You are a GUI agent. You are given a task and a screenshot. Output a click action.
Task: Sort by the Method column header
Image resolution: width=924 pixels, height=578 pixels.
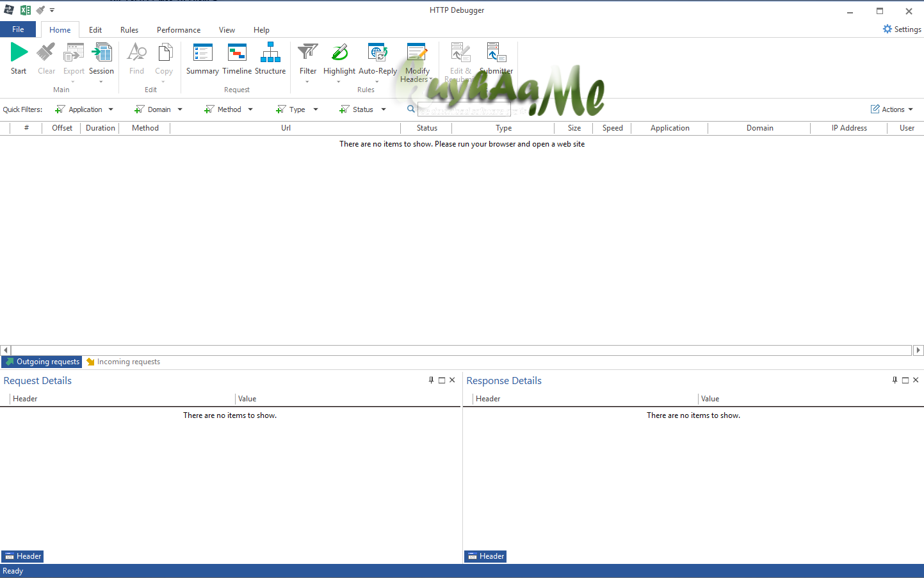click(145, 128)
